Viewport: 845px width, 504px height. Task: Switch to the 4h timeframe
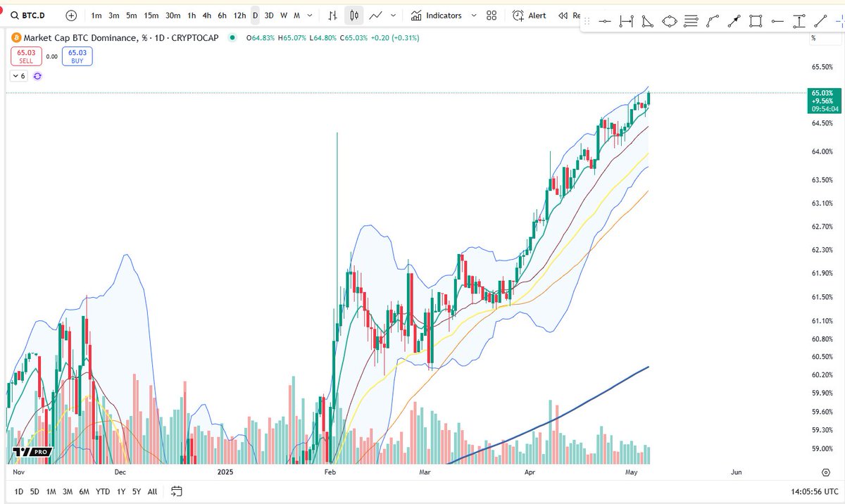point(206,15)
